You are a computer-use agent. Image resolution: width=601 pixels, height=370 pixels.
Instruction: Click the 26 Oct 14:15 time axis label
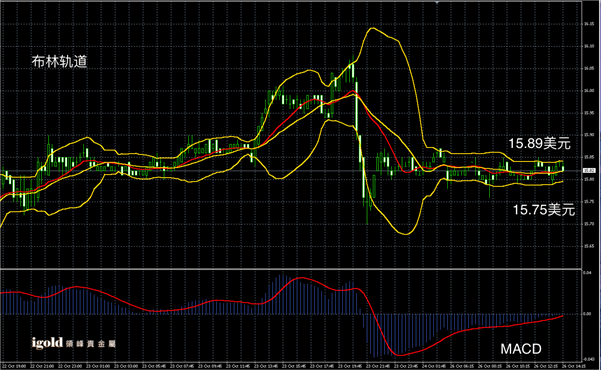[574, 366]
